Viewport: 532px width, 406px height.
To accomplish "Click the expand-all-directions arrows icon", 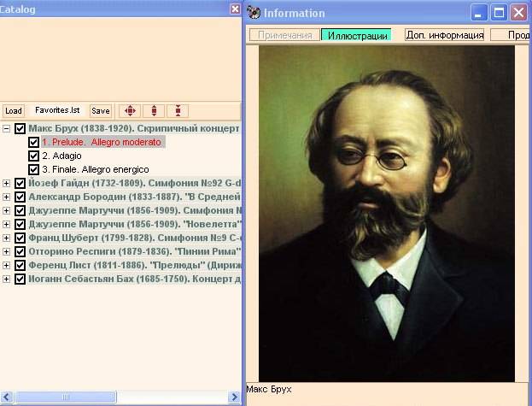I will click(x=130, y=110).
